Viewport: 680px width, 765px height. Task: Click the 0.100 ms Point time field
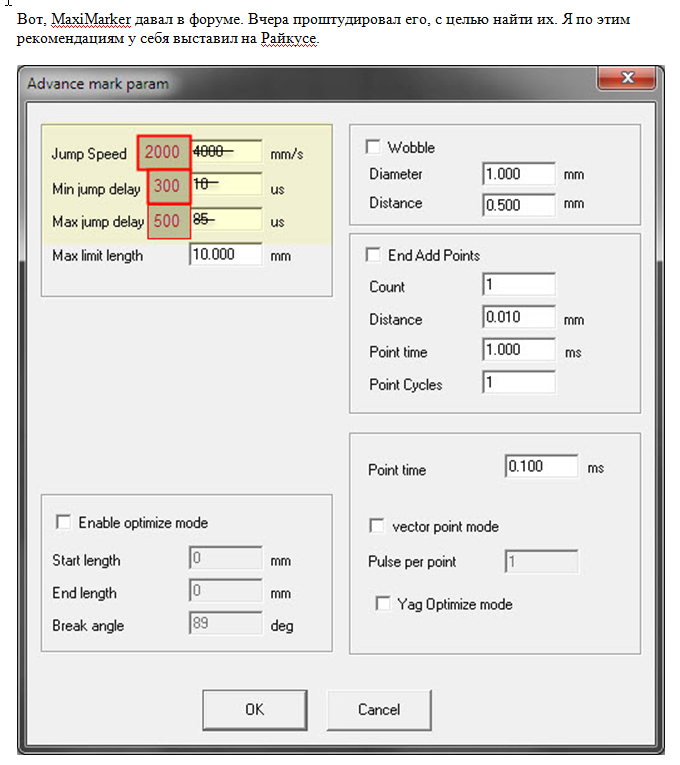pyautogui.click(x=542, y=467)
